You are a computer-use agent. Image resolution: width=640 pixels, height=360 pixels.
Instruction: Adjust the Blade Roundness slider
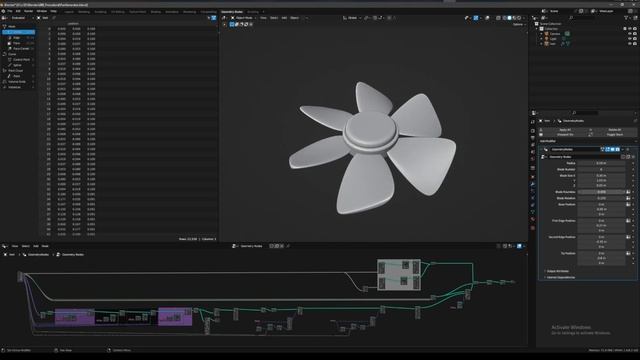(601, 192)
